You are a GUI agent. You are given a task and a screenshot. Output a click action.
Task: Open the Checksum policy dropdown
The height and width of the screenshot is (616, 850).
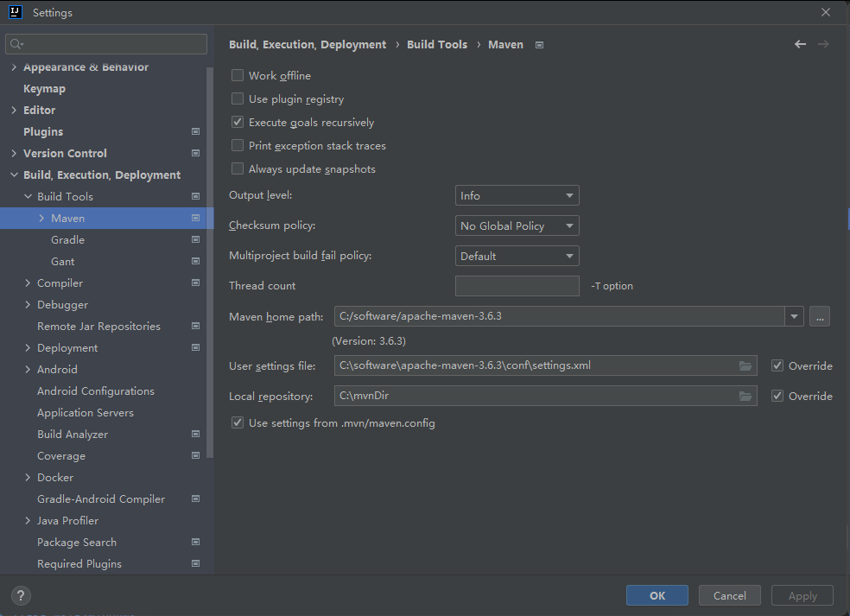(517, 225)
